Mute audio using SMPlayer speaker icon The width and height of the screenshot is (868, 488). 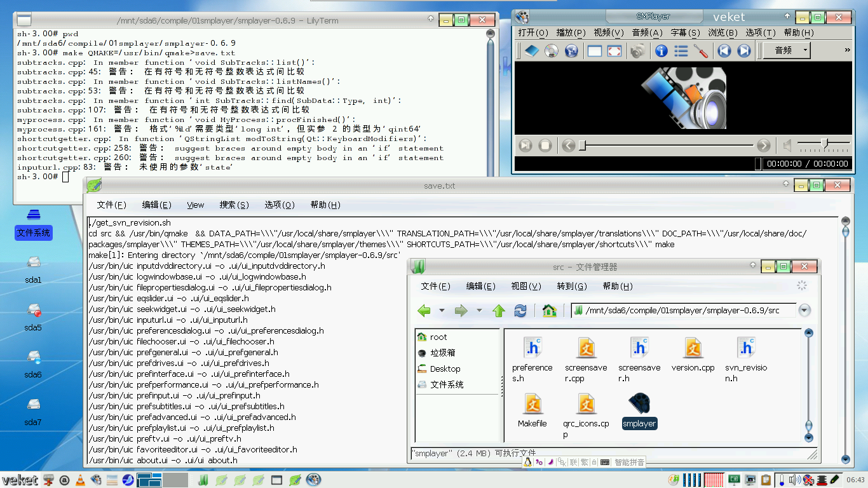click(787, 146)
